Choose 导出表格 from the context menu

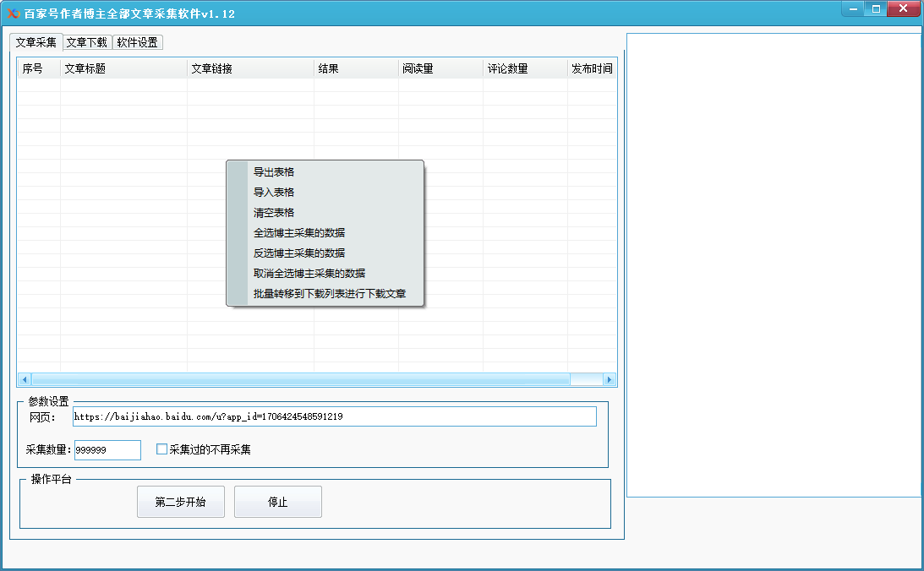[x=325, y=171]
